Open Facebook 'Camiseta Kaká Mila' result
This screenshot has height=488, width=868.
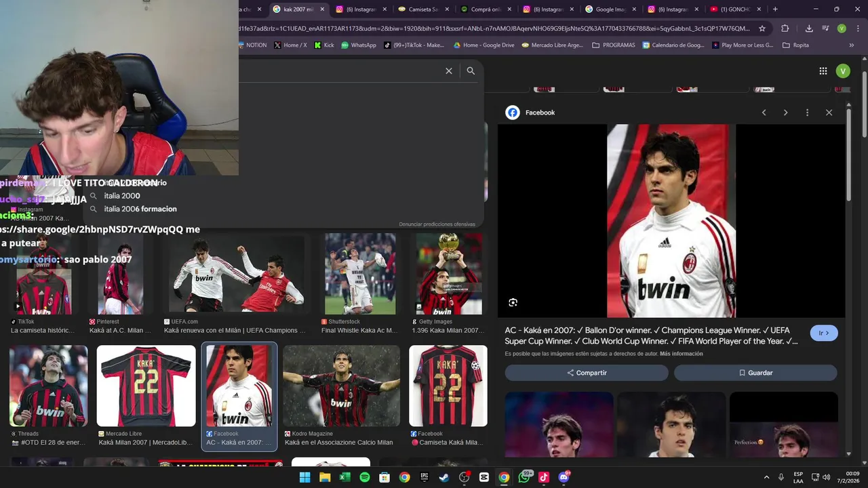(448, 395)
